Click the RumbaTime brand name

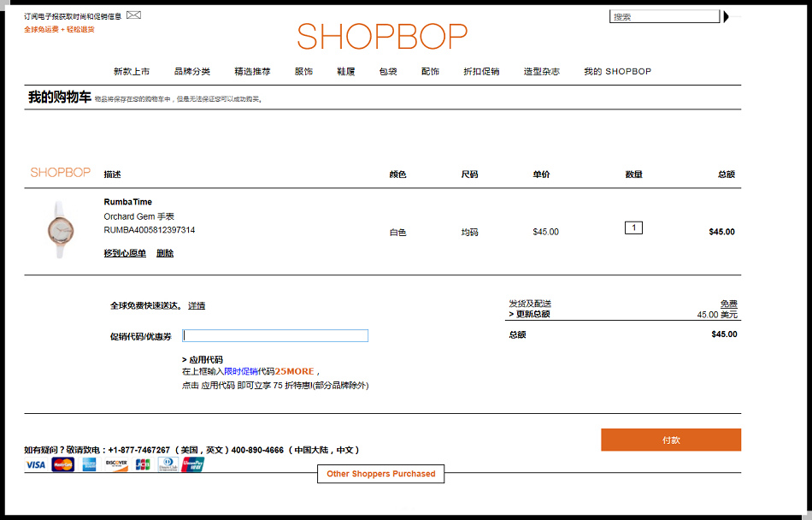pos(128,202)
